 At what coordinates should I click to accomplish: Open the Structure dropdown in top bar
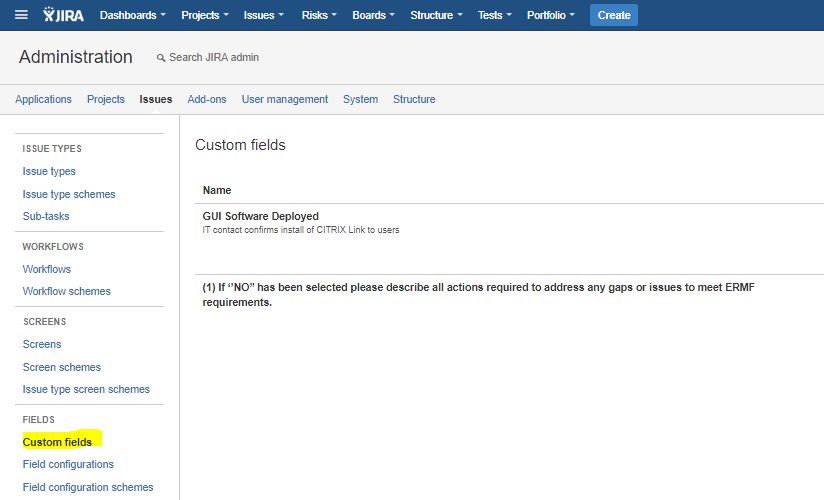coord(436,15)
